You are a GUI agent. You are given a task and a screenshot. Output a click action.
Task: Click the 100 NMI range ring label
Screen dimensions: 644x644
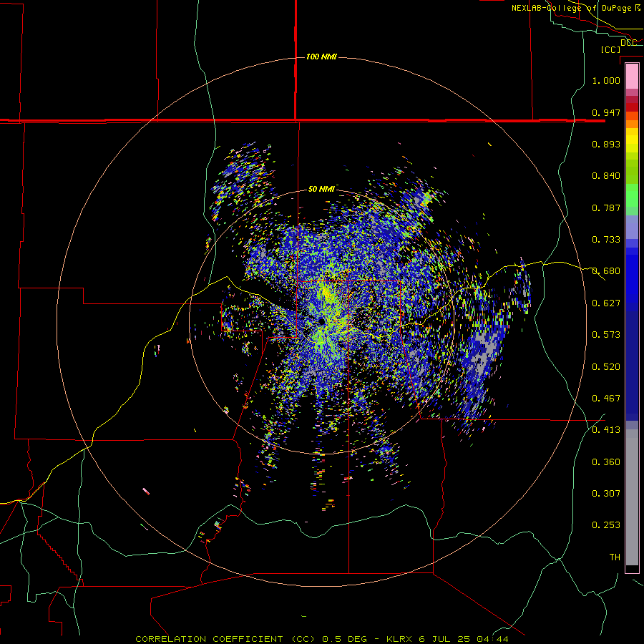[321, 57]
